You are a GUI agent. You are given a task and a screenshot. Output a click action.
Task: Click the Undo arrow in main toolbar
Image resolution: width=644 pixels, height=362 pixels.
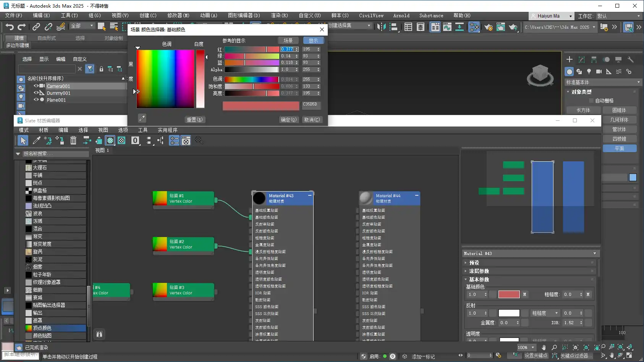pyautogui.click(x=10, y=27)
